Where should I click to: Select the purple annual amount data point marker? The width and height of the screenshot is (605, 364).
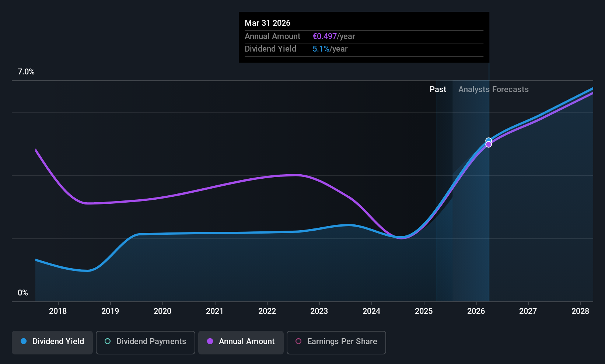pyautogui.click(x=489, y=144)
